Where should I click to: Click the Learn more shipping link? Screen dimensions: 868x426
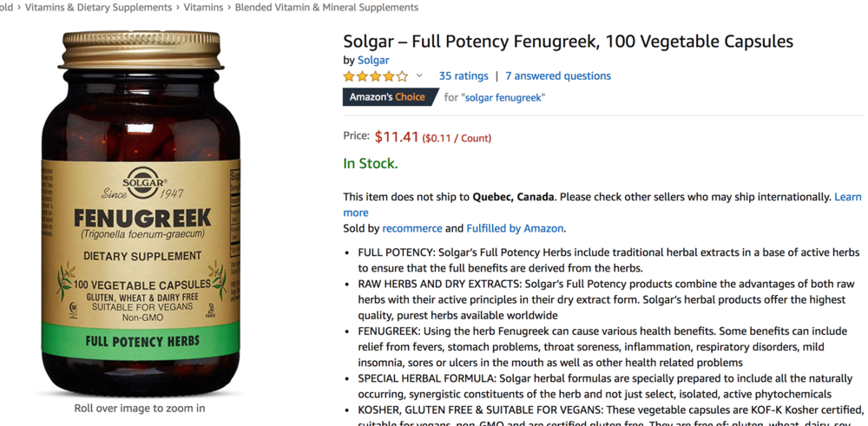(x=847, y=197)
